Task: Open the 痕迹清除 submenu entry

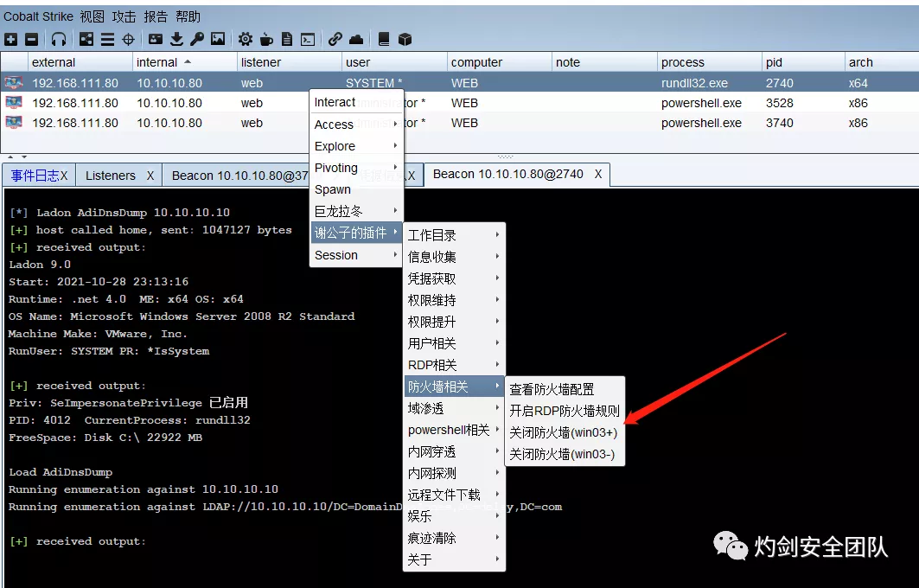Action: tap(454, 538)
